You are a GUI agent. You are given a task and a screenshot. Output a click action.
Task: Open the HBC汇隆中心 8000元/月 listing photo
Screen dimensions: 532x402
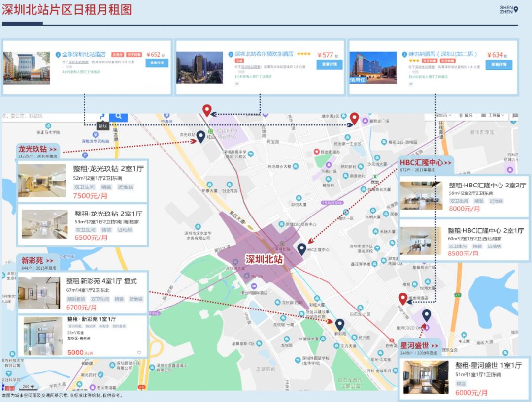pos(421,195)
